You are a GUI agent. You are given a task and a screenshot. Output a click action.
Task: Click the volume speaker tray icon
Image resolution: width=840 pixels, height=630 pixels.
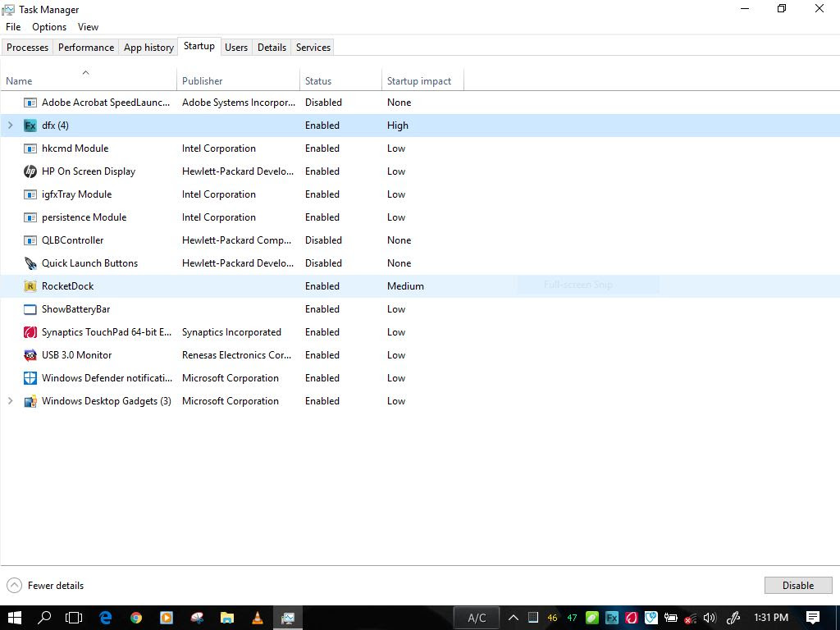click(x=710, y=618)
